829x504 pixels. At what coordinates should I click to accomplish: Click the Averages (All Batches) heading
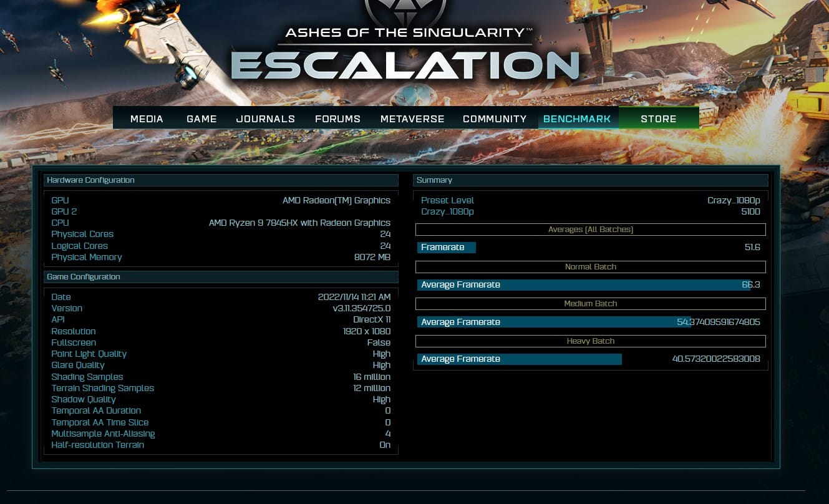[x=590, y=230]
